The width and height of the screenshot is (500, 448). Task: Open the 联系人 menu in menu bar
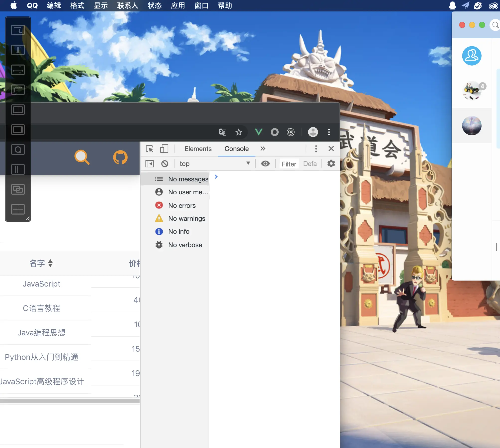(x=128, y=5)
